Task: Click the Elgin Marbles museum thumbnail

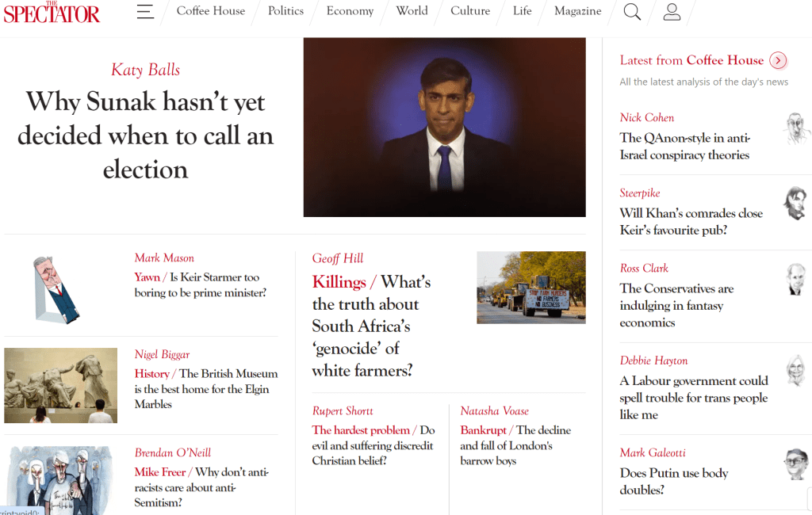Action: click(x=60, y=385)
